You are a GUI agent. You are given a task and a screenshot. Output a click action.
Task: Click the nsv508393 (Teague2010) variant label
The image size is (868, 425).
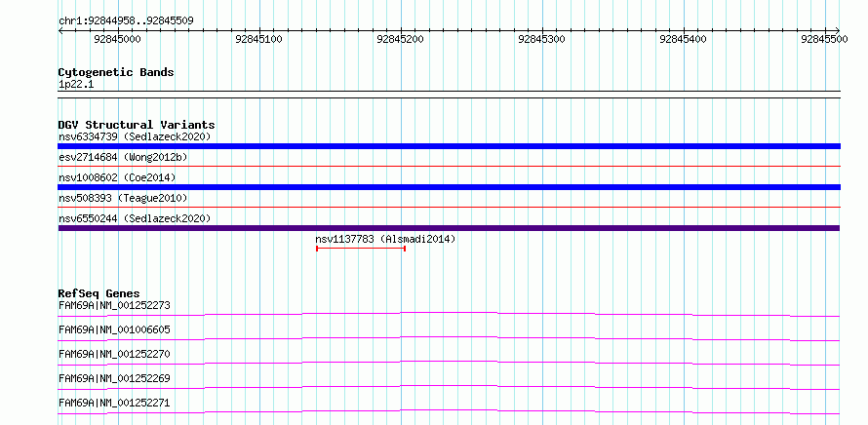123,198
